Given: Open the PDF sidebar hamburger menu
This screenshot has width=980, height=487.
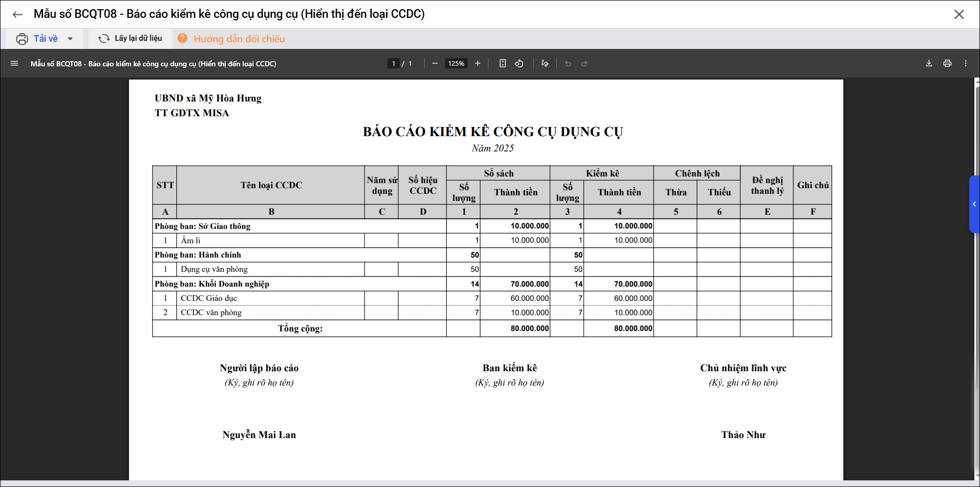Looking at the screenshot, I should 14,64.
